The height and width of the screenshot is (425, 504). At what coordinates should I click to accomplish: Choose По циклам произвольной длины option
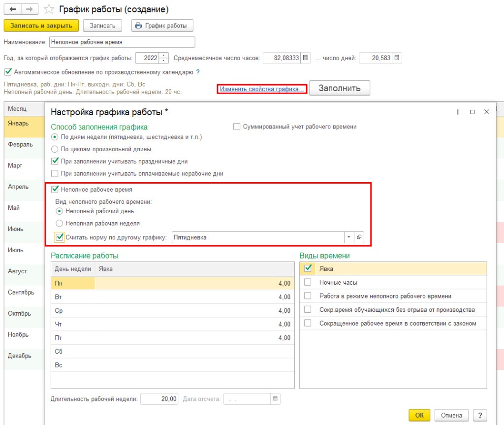(x=55, y=149)
